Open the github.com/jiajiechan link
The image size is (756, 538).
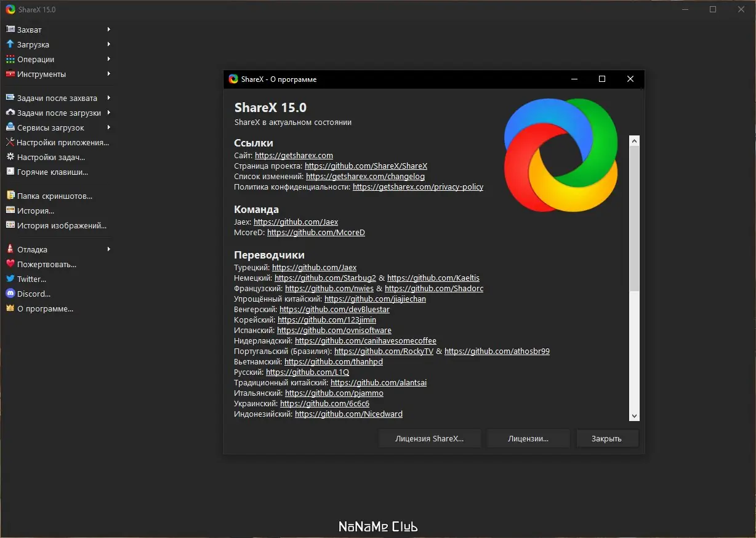375,299
